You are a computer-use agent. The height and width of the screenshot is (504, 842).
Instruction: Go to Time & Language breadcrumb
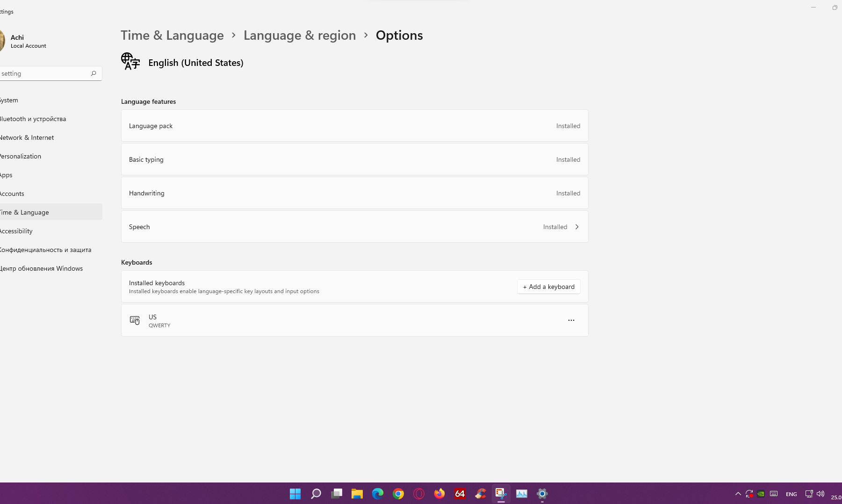172,36
